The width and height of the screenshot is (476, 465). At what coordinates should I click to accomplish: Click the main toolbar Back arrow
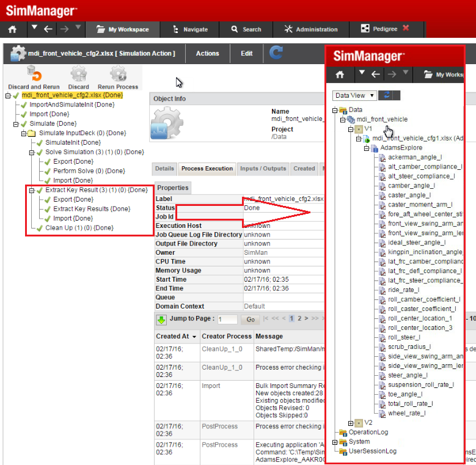coord(48,29)
